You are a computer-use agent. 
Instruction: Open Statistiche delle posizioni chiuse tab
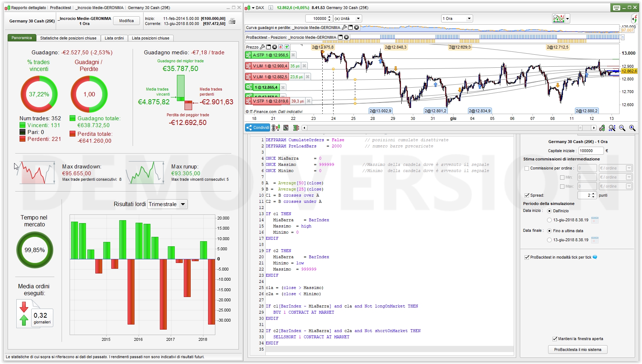point(68,38)
